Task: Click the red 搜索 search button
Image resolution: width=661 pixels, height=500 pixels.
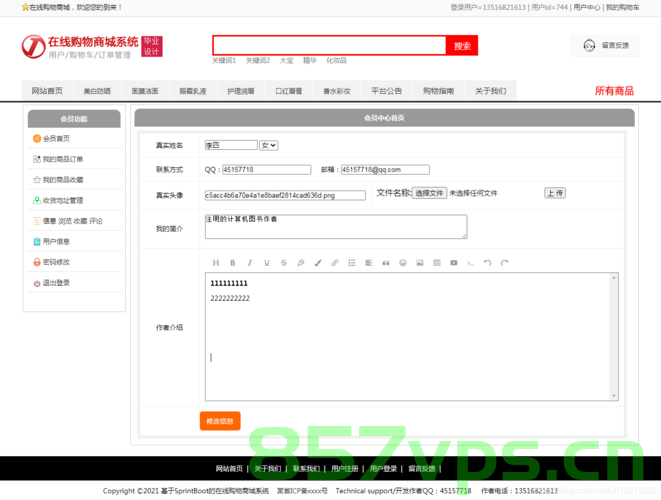Action: [x=462, y=46]
